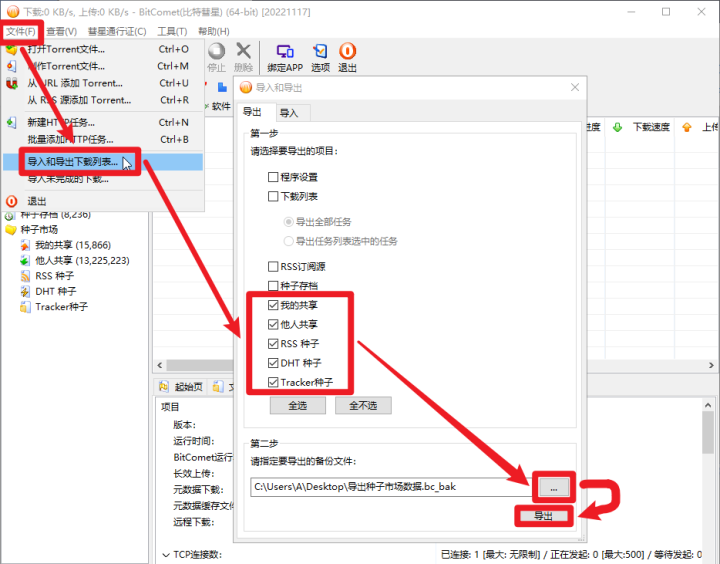Choose 新建HTTP任务... menu entry

[x=103, y=123]
